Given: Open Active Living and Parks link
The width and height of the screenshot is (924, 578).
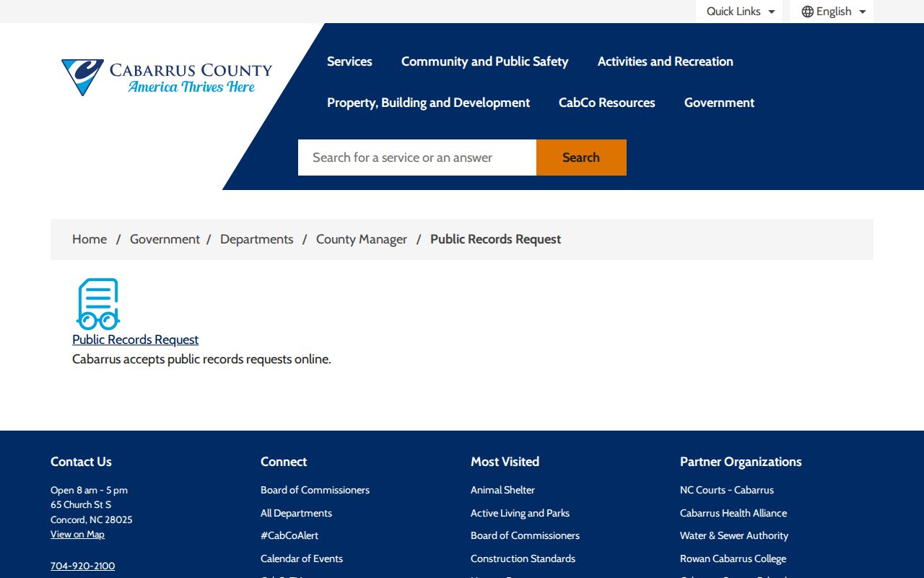Looking at the screenshot, I should pyautogui.click(x=520, y=513).
